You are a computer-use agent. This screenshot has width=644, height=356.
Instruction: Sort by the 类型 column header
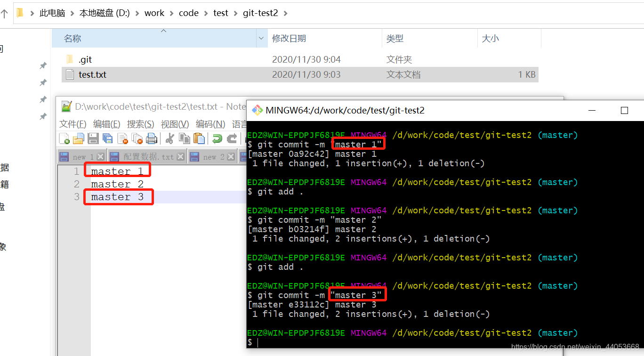coord(429,39)
